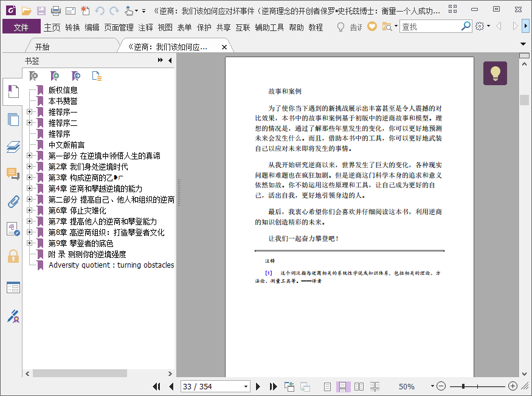Click the set bookmark destination icon

pyautogui.click(x=75, y=76)
